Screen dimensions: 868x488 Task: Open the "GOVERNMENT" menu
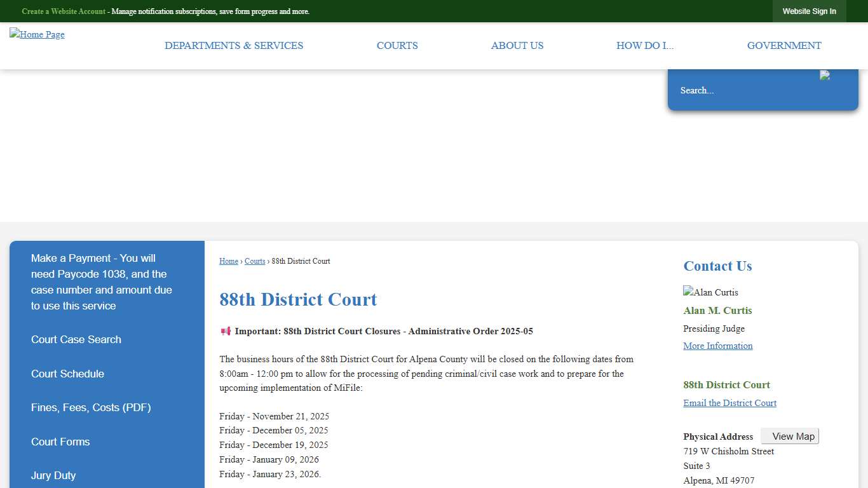[x=783, y=45]
